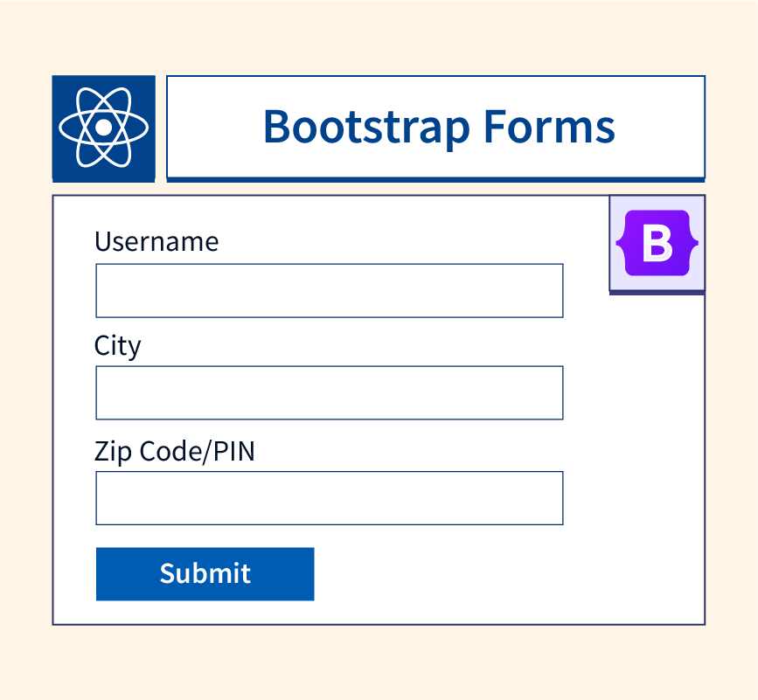Click inside the City input box
Viewport: 758px width, 700px height.
pyautogui.click(x=329, y=393)
